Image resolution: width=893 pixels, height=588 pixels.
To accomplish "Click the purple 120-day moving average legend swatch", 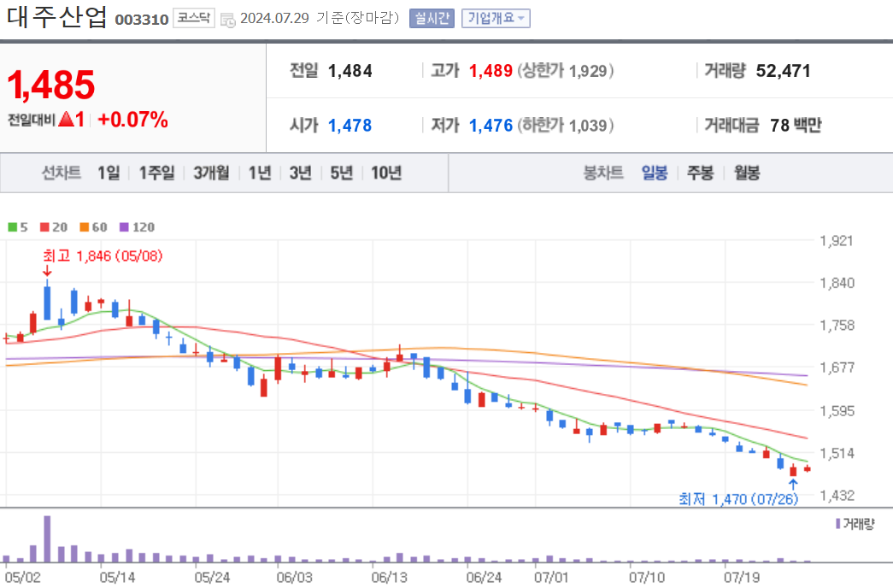I will [x=124, y=227].
